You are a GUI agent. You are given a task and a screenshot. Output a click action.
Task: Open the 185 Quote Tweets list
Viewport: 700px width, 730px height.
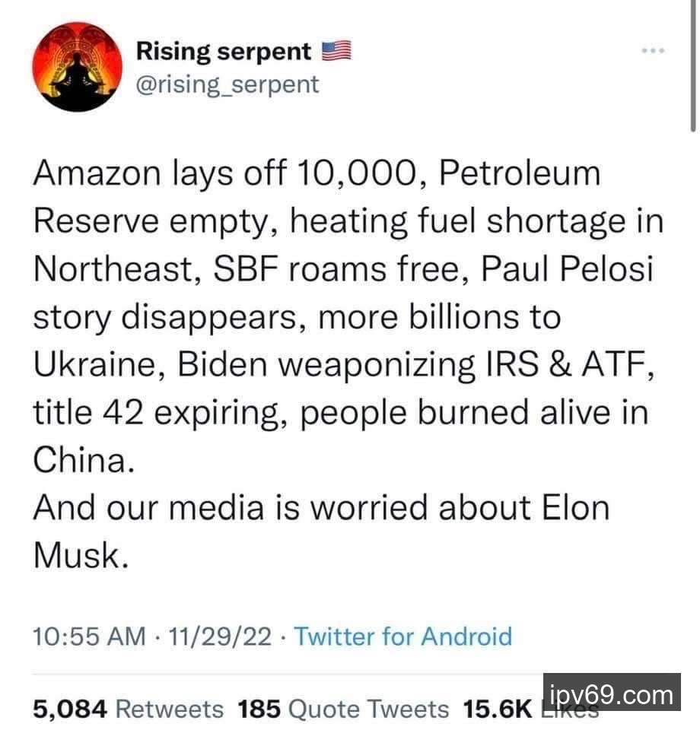(343, 709)
